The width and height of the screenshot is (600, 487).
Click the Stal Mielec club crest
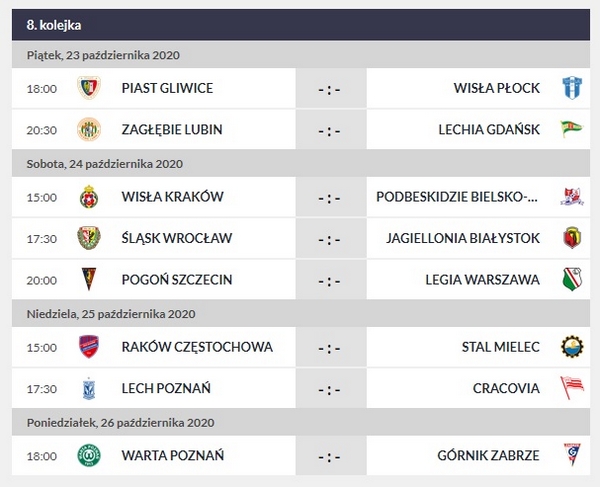(572, 347)
